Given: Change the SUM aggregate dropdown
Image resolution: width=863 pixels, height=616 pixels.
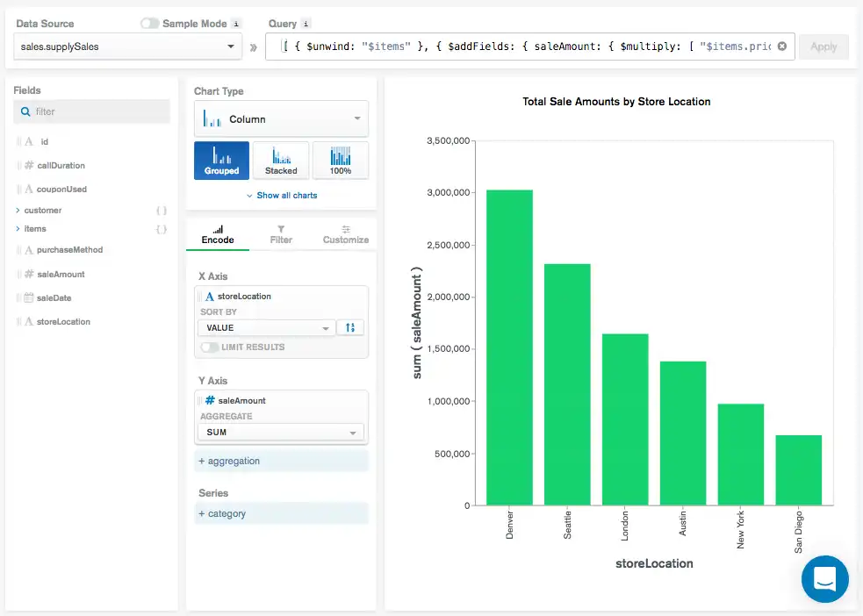Looking at the screenshot, I should pos(281,432).
